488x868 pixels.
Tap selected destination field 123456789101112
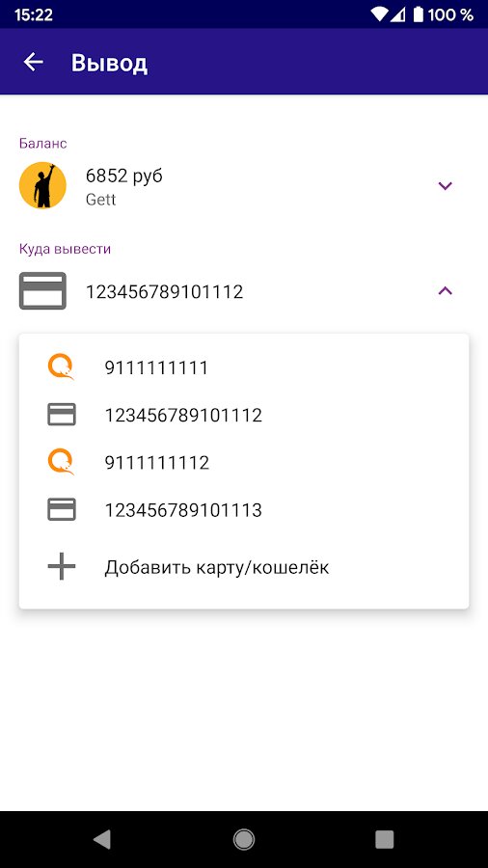(x=243, y=291)
